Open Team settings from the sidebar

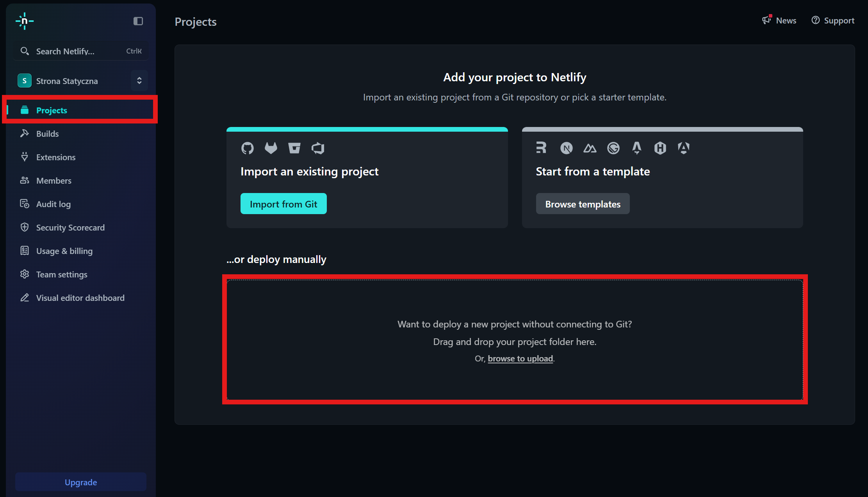click(61, 274)
